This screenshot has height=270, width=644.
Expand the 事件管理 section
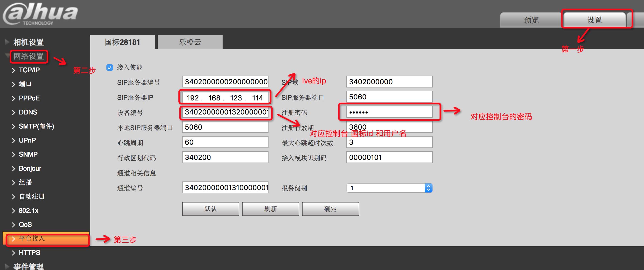(28, 266)
